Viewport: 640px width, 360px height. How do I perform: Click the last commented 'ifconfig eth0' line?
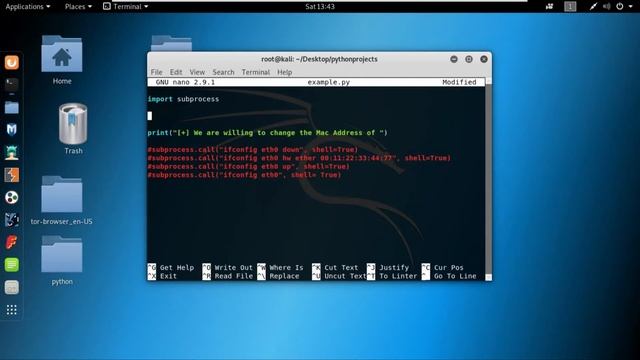244,175
